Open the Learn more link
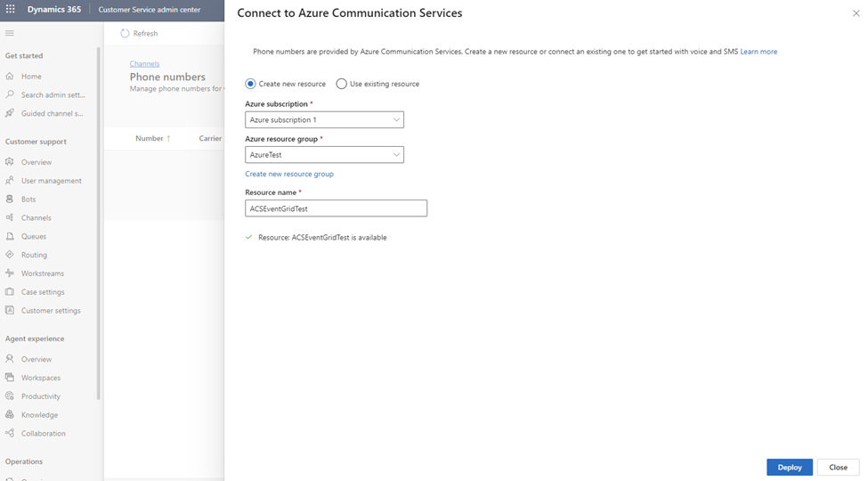 [x=758, y=52]
